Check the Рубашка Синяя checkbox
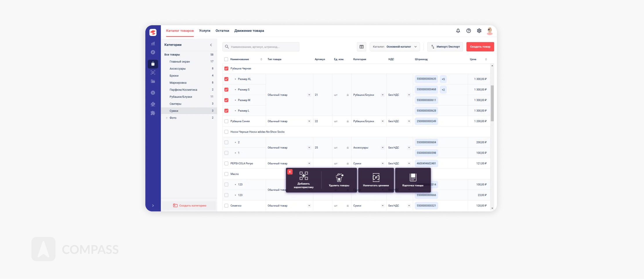 click(226, 121)
